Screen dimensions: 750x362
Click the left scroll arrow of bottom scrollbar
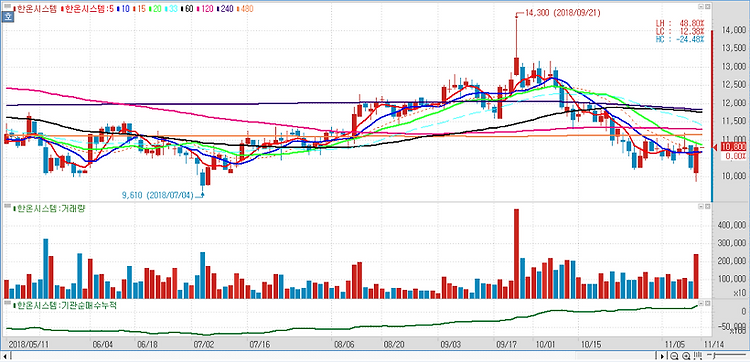(4, 357)
